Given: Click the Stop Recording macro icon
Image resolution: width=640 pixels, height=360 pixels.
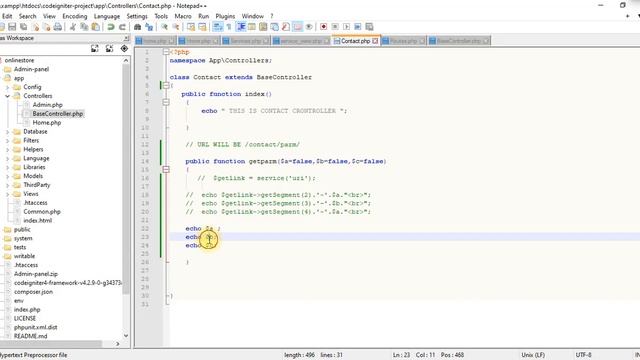Looking at the screenshot, I should [335, 27].
